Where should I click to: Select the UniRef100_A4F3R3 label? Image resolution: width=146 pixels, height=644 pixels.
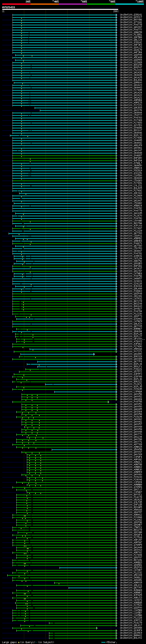pyautogui.click(x=131, y=45)
